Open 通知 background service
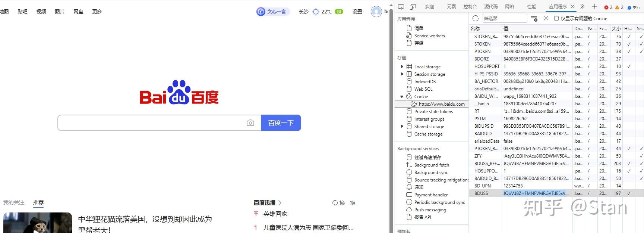This screenshot has width=644, height=233. coord(419,187)
